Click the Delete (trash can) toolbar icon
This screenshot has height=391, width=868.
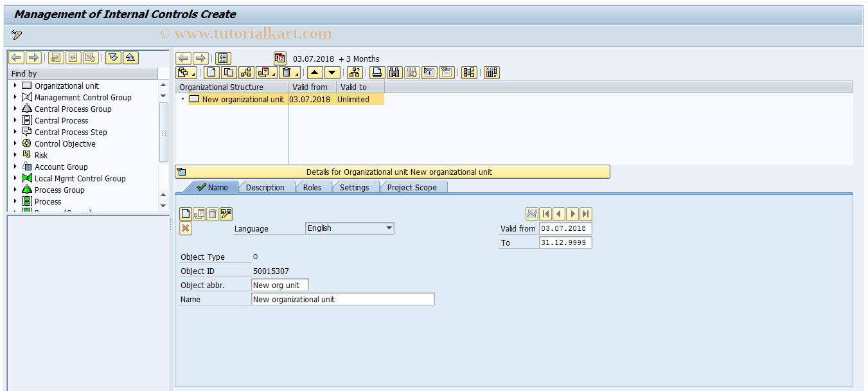pyautogui.click(x=287, y=72)
